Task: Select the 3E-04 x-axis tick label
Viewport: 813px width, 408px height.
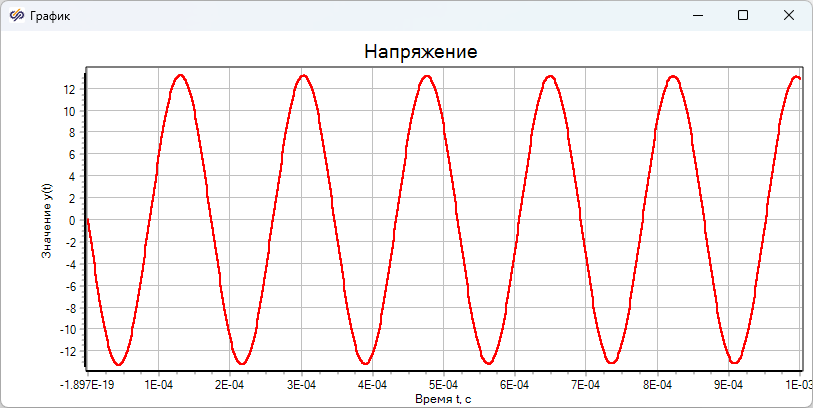Action: [x=301, y=384]
